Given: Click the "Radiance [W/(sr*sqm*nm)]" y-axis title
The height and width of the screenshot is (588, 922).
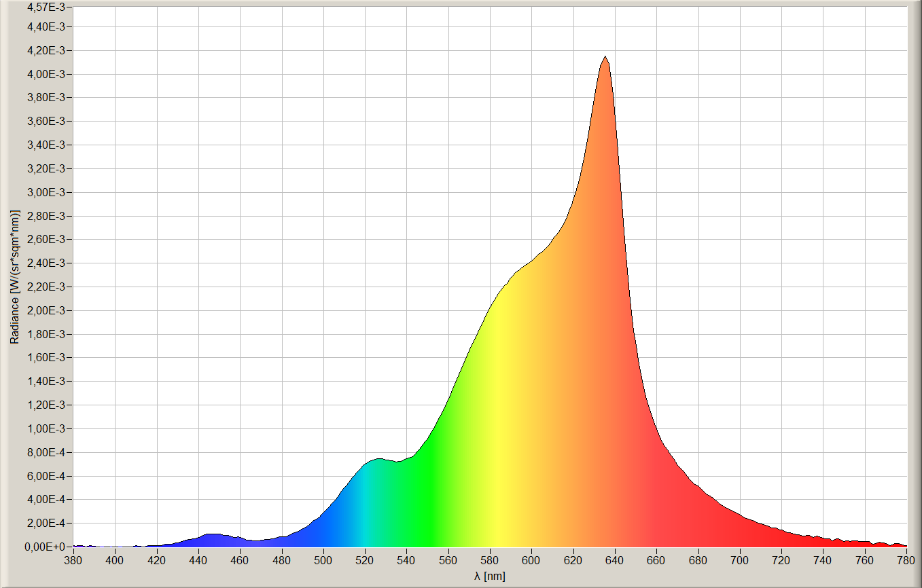Looking at the screenshot, I should pyautogui.click(x=14, y=276).
